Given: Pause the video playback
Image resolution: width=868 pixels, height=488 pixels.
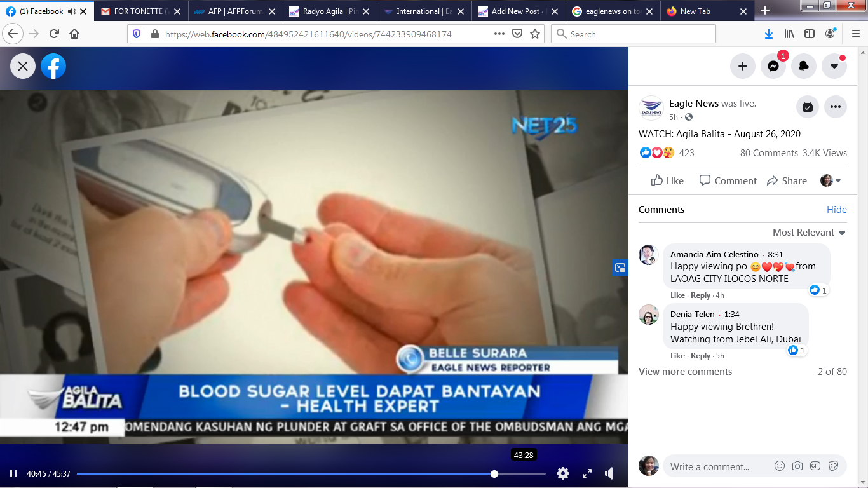Looking at the screenshot, I should tap(13, 473).
